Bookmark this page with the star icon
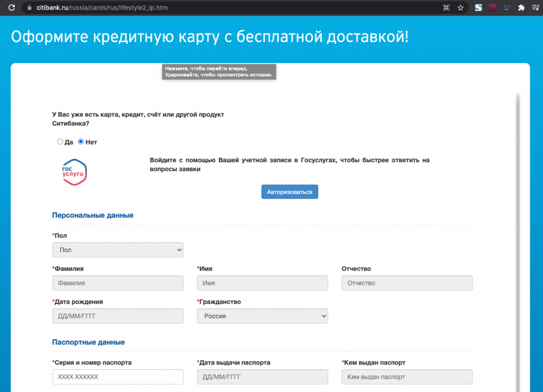 (x=460, y=7)
